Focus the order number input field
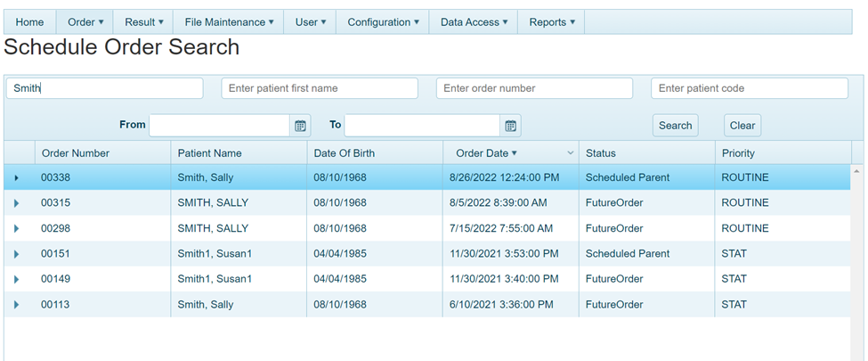The width and height of the screenshot is (868, 361). 534,88
